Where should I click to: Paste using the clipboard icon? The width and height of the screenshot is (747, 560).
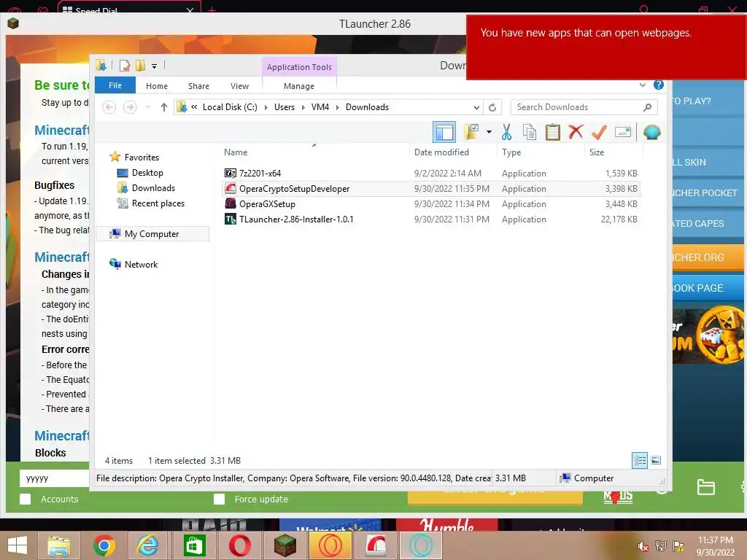(553, 132)
